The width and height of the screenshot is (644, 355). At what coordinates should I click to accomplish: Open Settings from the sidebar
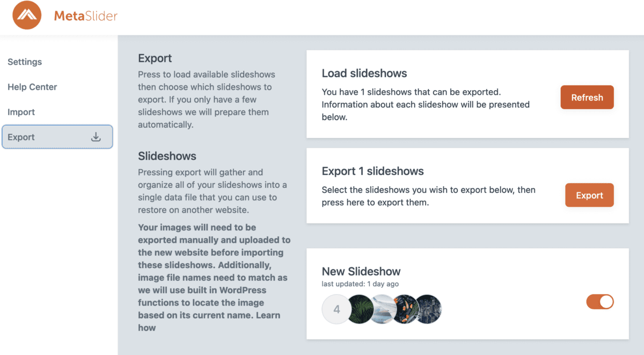[25, 62]
